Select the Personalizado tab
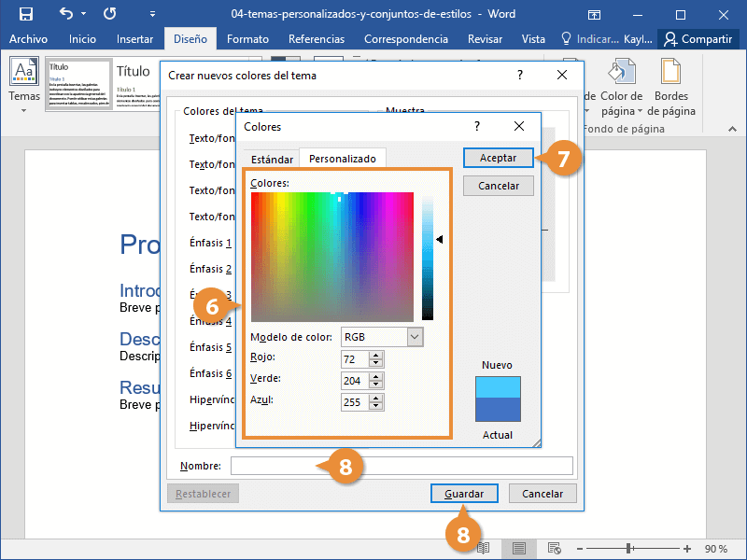Viewport: 747px width, 560px height. pos(343,159)
